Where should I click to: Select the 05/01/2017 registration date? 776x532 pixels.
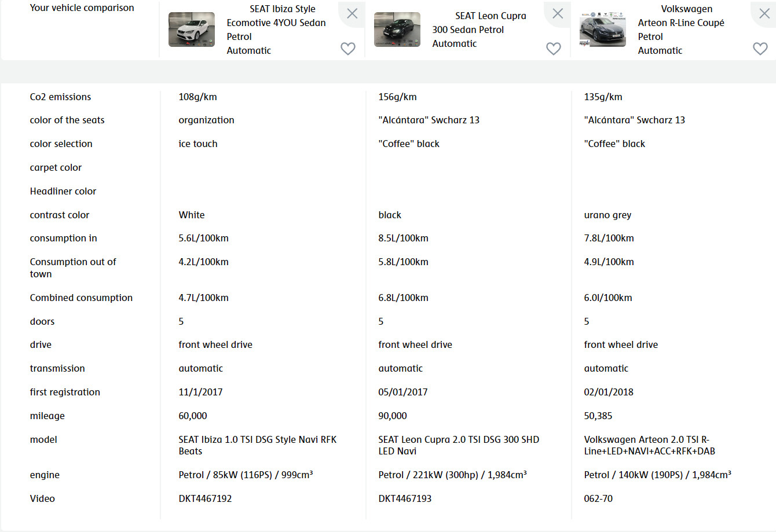click(x=403, y=392)
